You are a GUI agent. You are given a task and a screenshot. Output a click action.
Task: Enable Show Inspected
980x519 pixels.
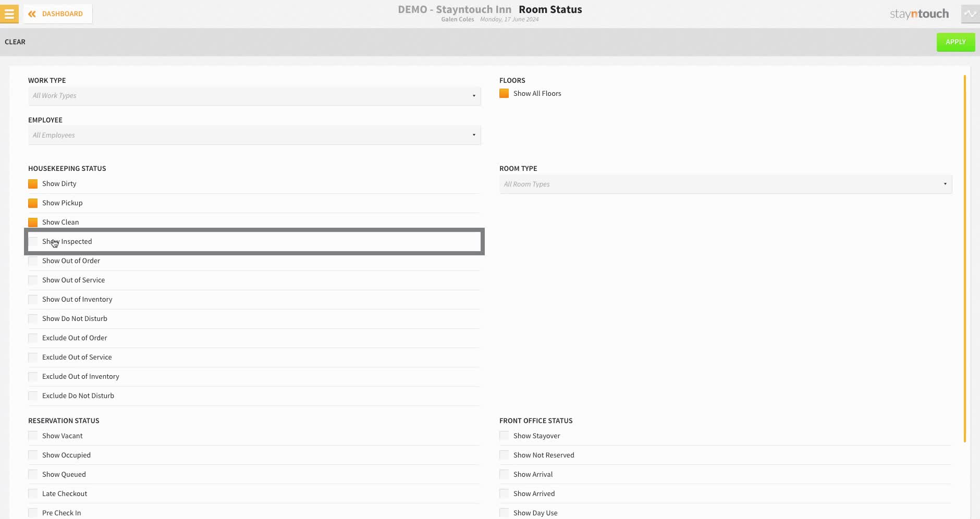(33, 241)
